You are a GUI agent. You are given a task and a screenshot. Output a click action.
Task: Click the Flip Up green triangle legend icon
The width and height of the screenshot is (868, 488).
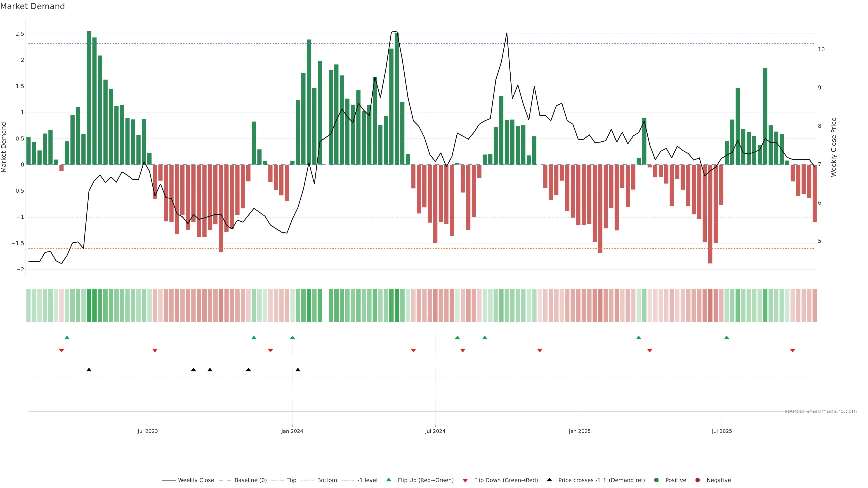click(389, 480)
